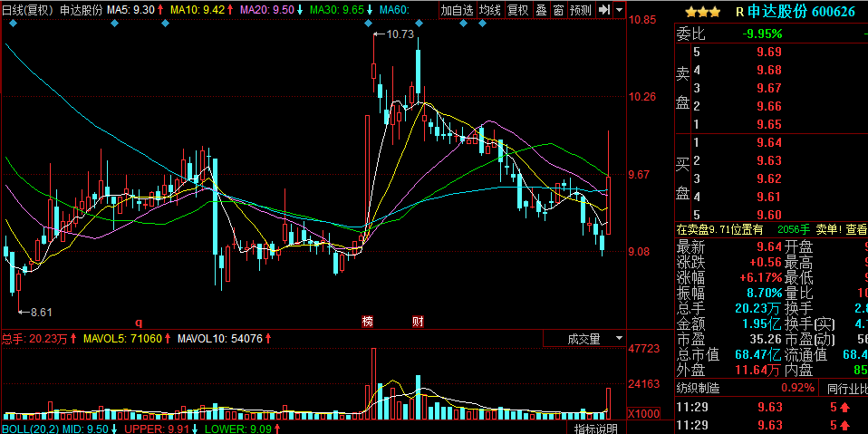The height and width of the screenshot is (434, 868).
Task: Toggle the 叠 overlay comparison option
Action: [x=541, y=10]
